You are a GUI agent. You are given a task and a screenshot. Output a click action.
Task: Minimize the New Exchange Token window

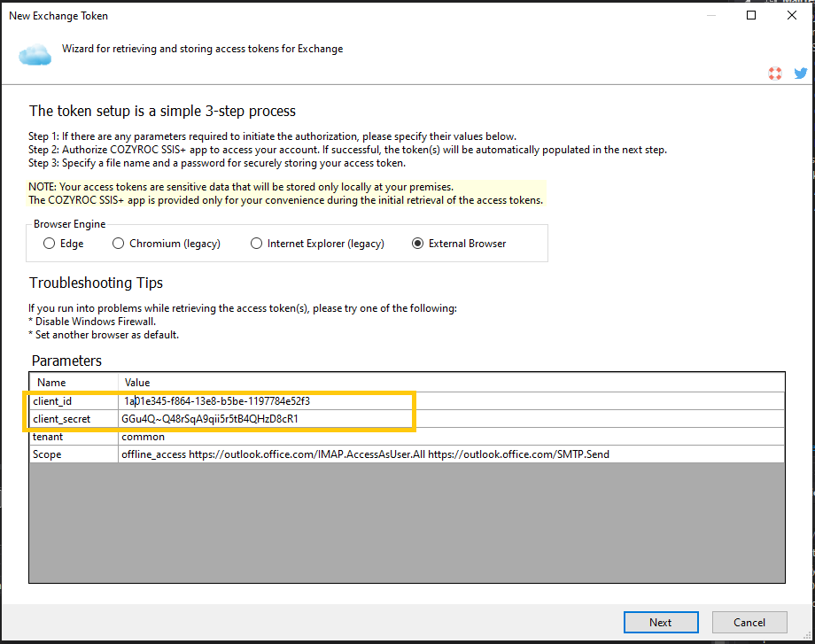tap(710, 15)
